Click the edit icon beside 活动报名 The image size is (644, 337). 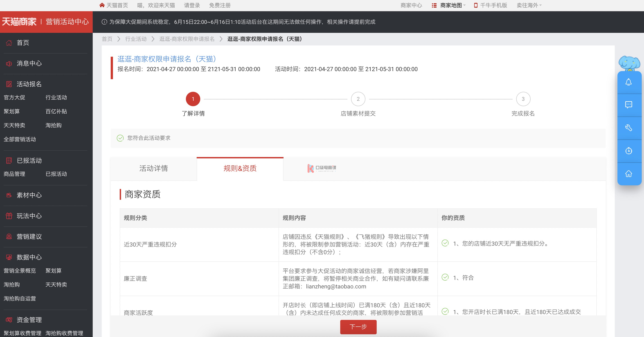9,84
